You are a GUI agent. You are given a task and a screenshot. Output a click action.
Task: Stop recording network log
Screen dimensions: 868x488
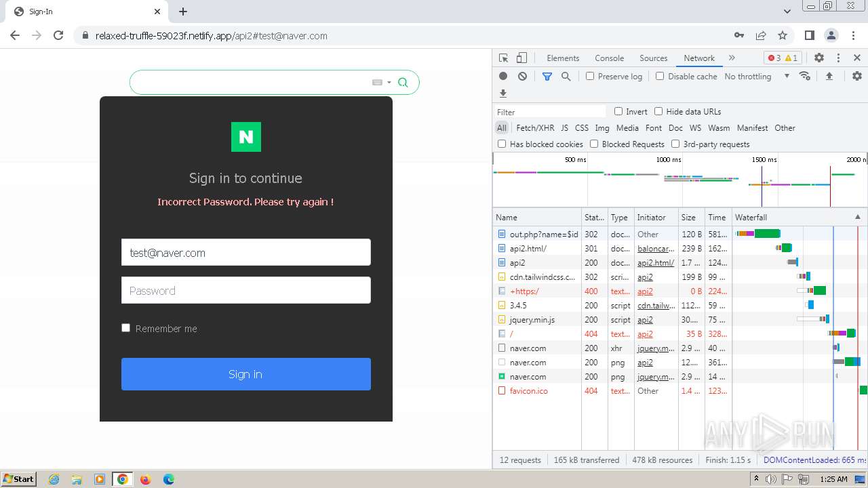click(503, 77)
